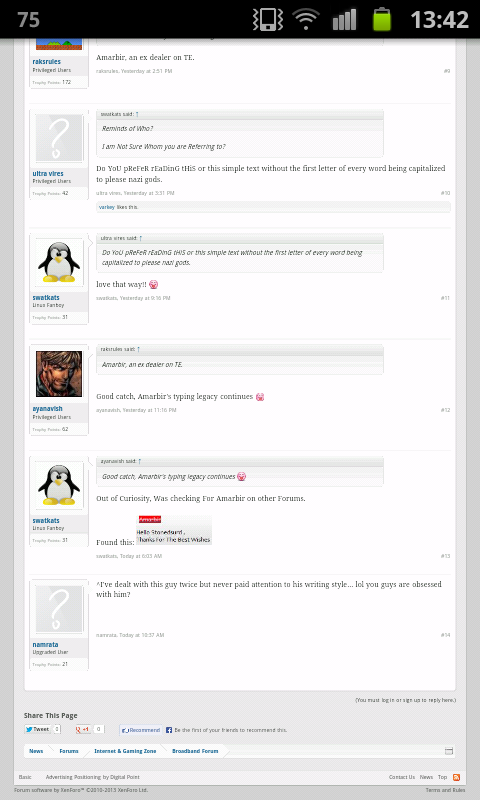Open the Broadband Forum breadcrumb
Screen dimensions: 480x800
coord(195,751)
